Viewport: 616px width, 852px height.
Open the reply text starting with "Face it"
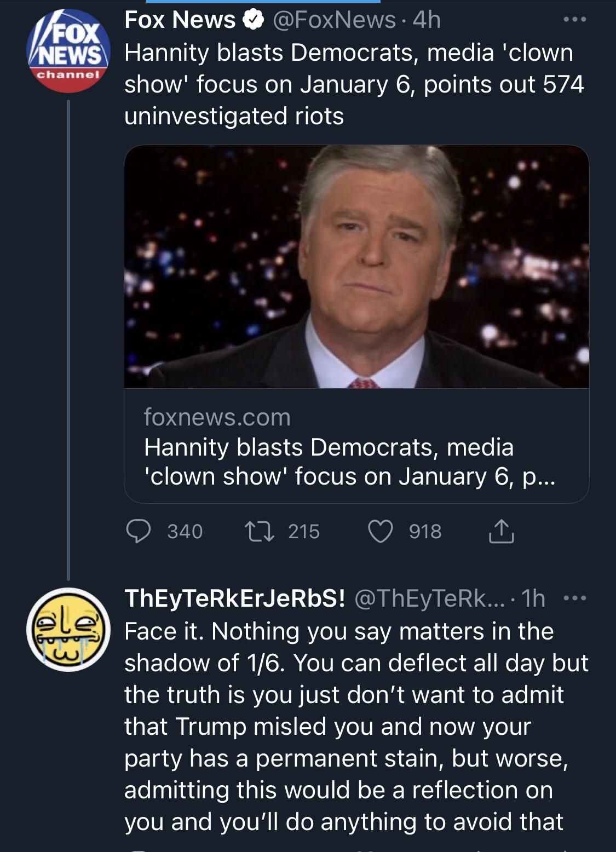[356, 726]
